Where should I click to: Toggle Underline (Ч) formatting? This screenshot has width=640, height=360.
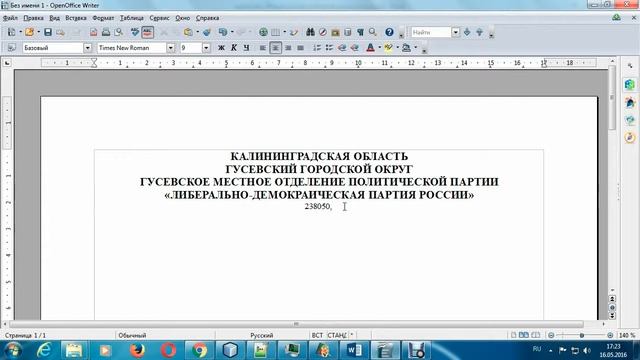click(246, 48)
